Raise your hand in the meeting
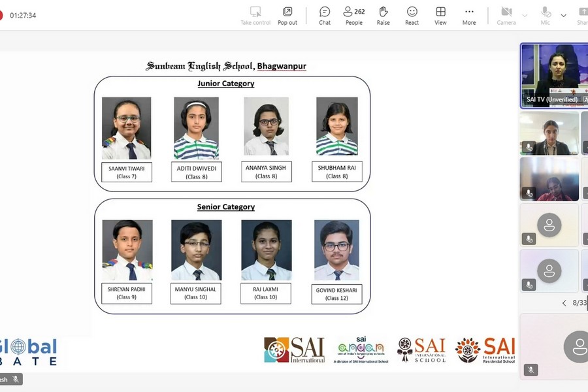The width and height of the screenshot is (588, 392). pos(384,15)
